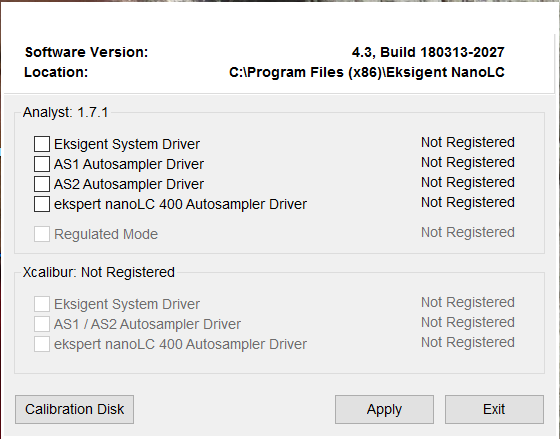Click the 'Xcalibur: Not Registered' group label

(99, 272)
